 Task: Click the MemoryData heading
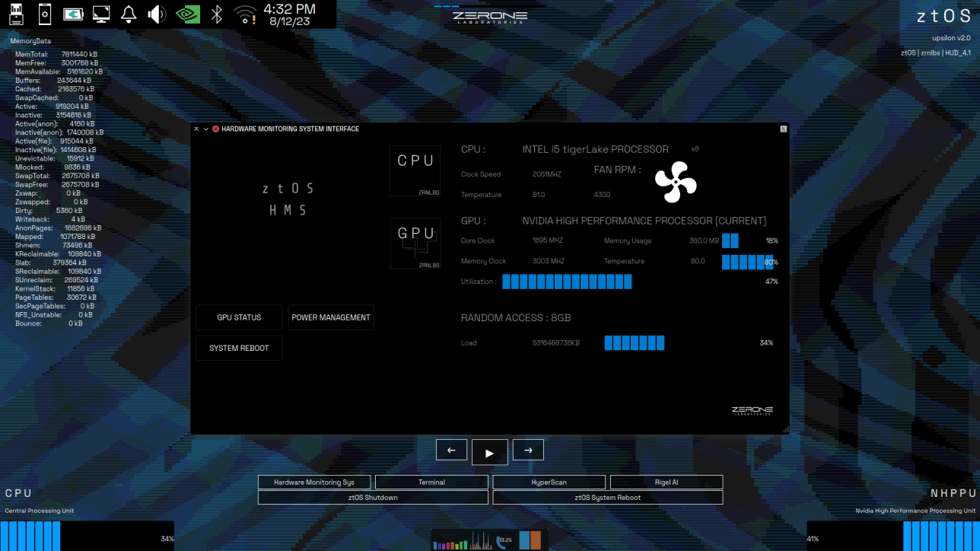tap(30, 40)
